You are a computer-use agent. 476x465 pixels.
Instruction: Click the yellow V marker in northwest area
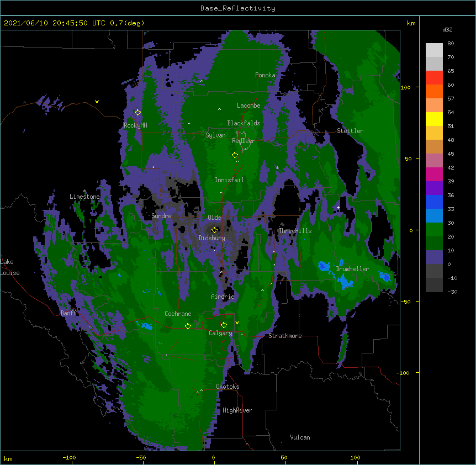pyautogui.click(x=97, y=102)
